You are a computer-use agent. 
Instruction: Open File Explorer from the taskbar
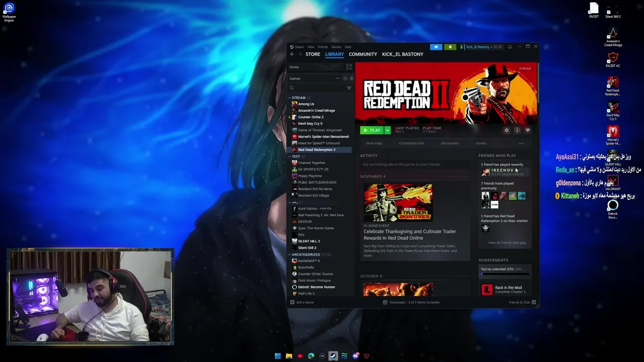point(289,356)
